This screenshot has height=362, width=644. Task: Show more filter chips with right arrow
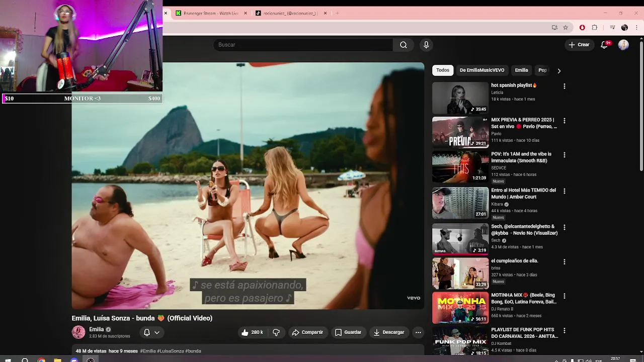coord(559,71)
